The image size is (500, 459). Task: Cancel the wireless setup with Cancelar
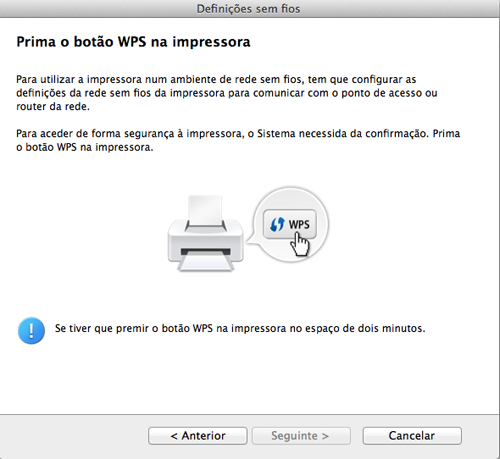412,436
